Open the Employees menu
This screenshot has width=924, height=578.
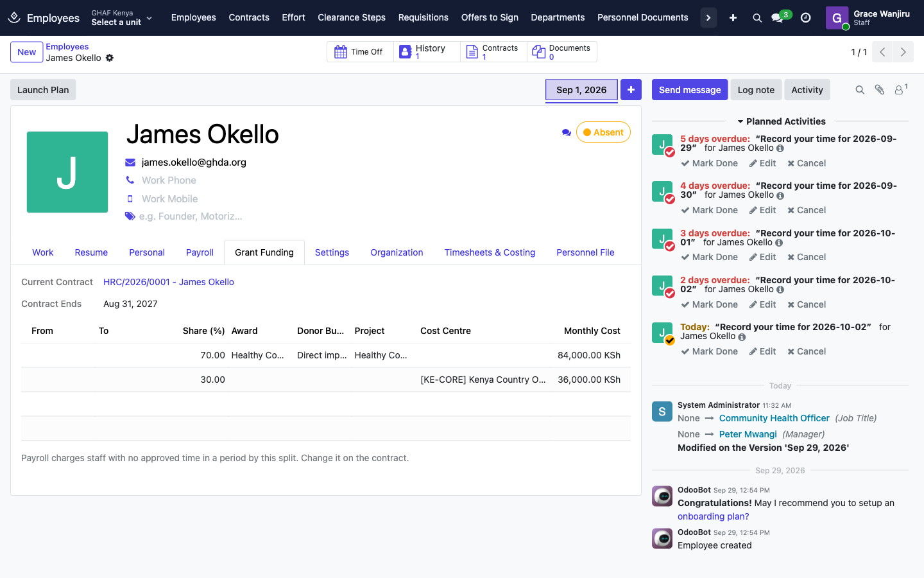193,17
